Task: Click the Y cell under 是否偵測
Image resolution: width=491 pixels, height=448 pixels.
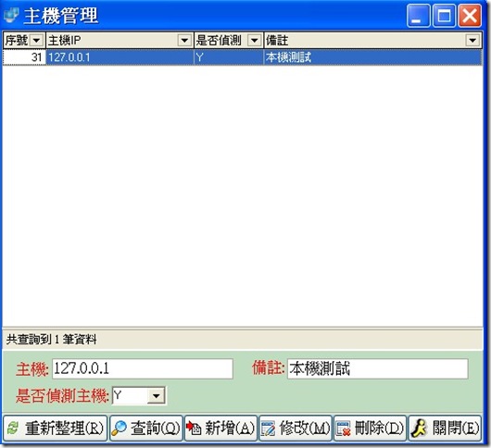Action: [229, 57]
